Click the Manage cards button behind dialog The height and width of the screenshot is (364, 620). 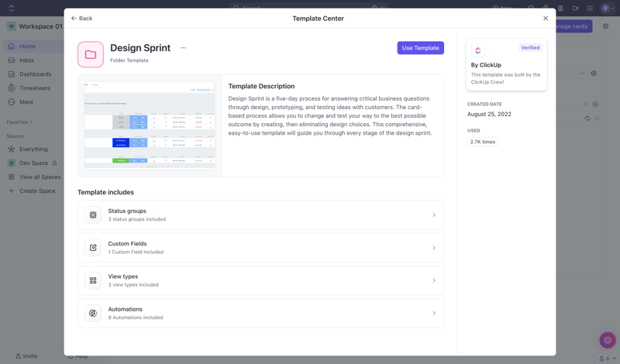pos(573,26)
